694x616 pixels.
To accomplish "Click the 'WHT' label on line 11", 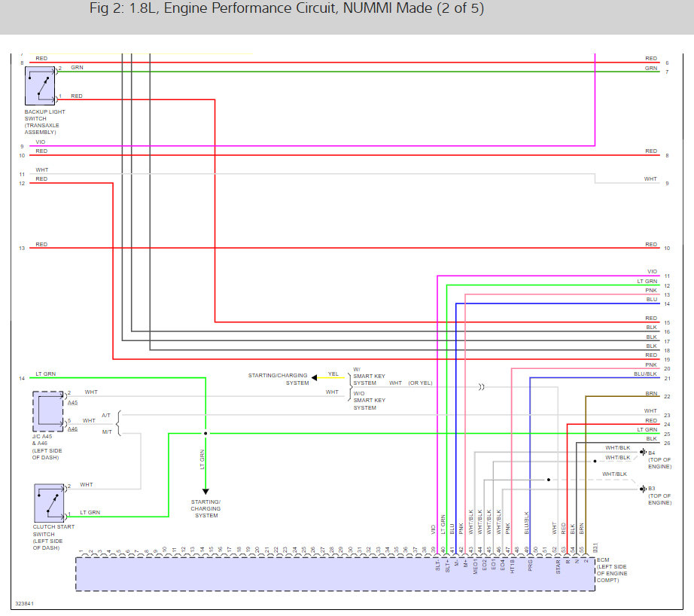I will pos(42,169).
